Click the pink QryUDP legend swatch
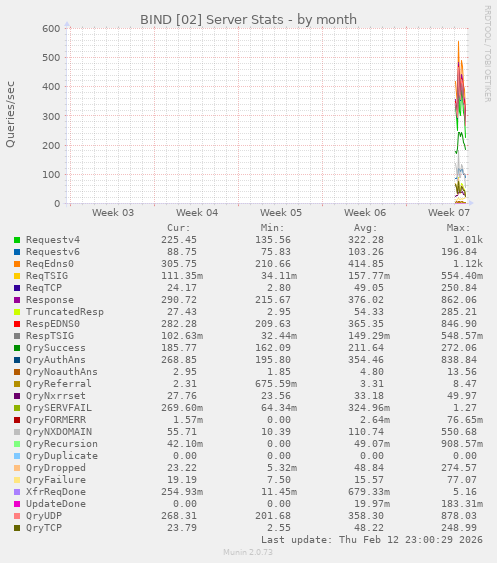This screenshot has width=497, height=563. [17, 516]
